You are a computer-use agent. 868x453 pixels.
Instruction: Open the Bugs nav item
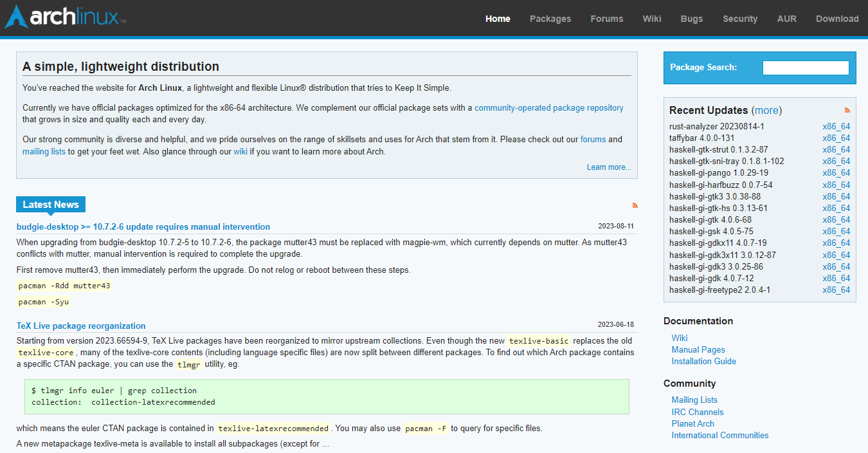coord(692,19)
